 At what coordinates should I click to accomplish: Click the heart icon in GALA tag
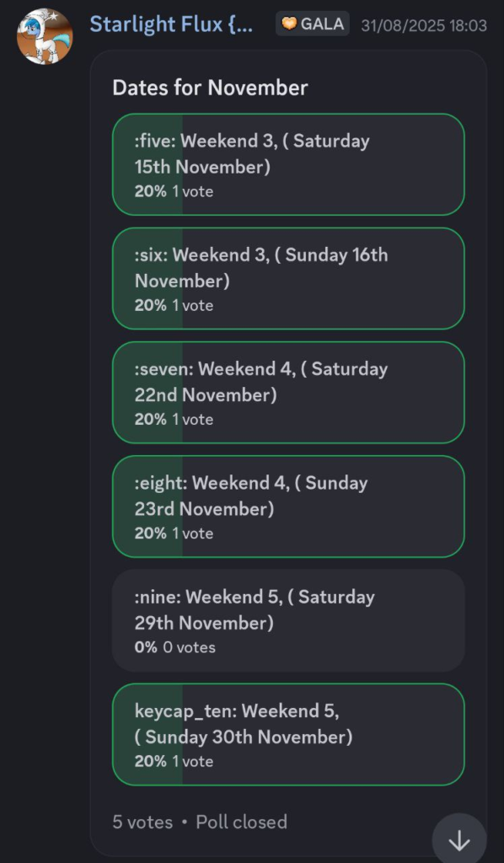[x=290, y=24]
